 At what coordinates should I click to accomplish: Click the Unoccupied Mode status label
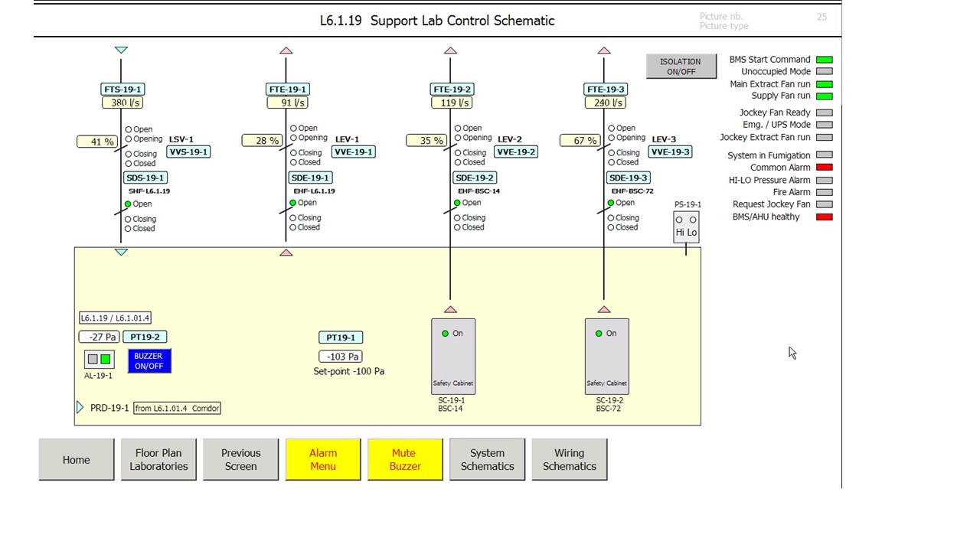[x=776, y=72]
